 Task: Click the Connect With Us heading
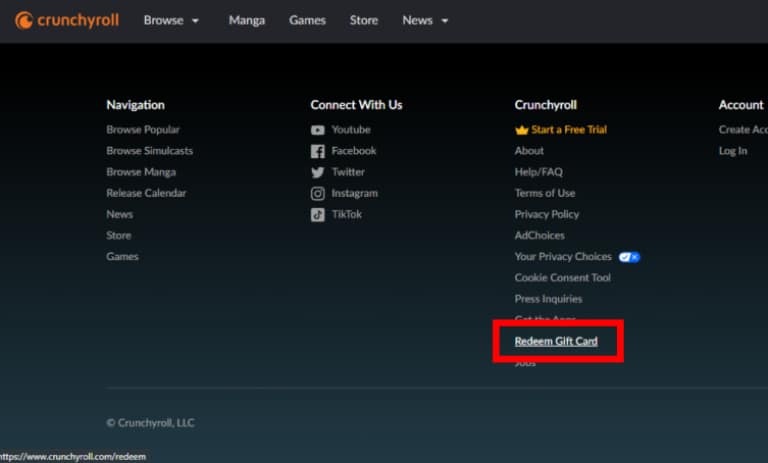pos(356,105)
